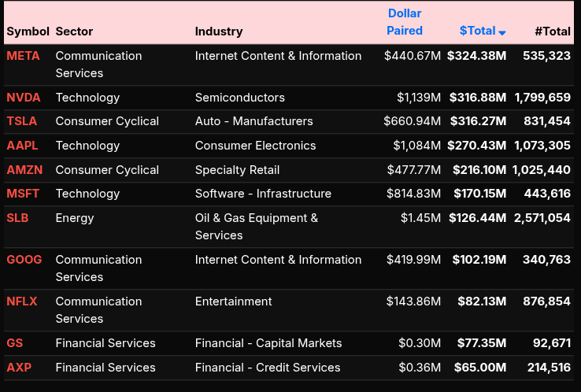581x392 pixels.
Task: Click the Symbol column header
Action: tap(28, 31)
